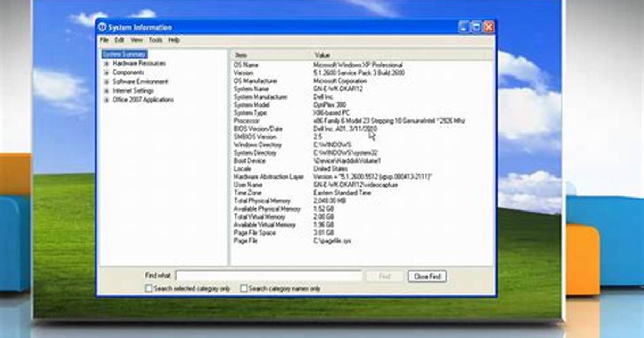This screenshot has width=644, height=338.
Task: Select the Processor row
Action: 362,121
